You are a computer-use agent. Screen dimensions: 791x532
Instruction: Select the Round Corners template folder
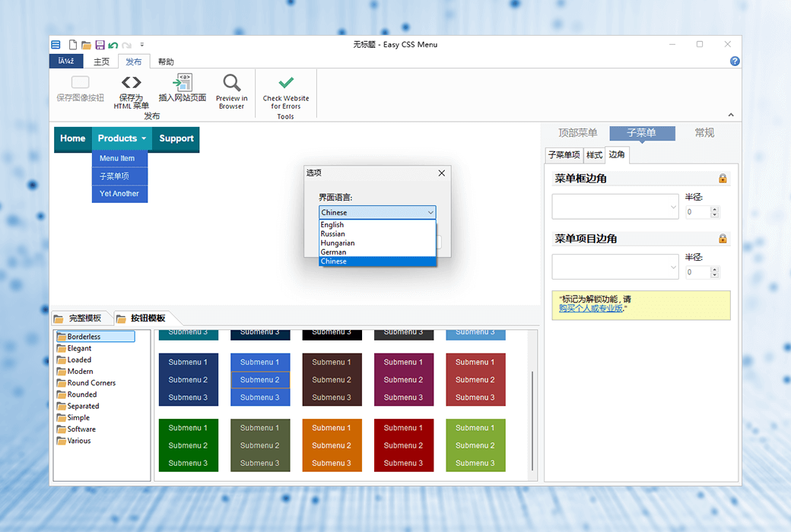(x=86, y=383)
